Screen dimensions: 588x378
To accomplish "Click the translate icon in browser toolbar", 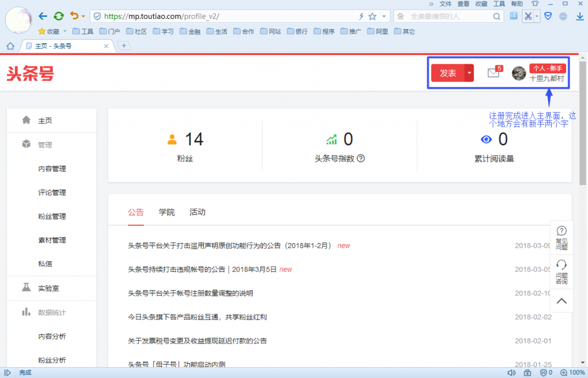I will point(513,16).
